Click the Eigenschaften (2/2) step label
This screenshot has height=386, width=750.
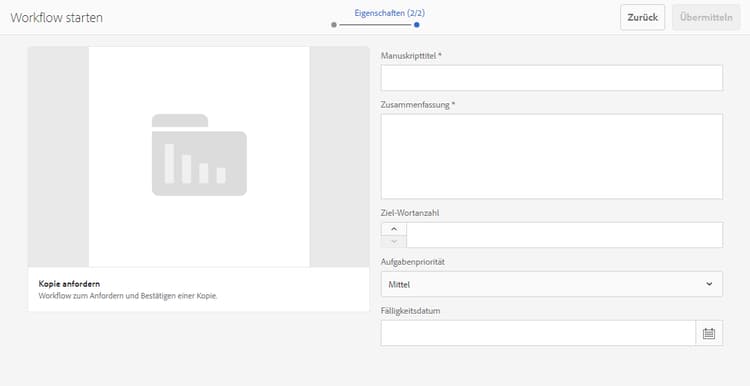pyautogui.click(x=389, y=13)
